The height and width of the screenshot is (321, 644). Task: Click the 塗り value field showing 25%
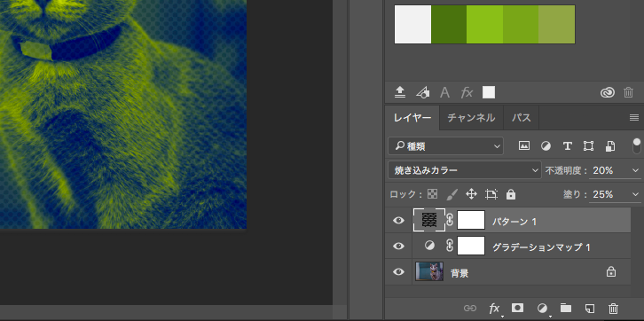(609, 194)
